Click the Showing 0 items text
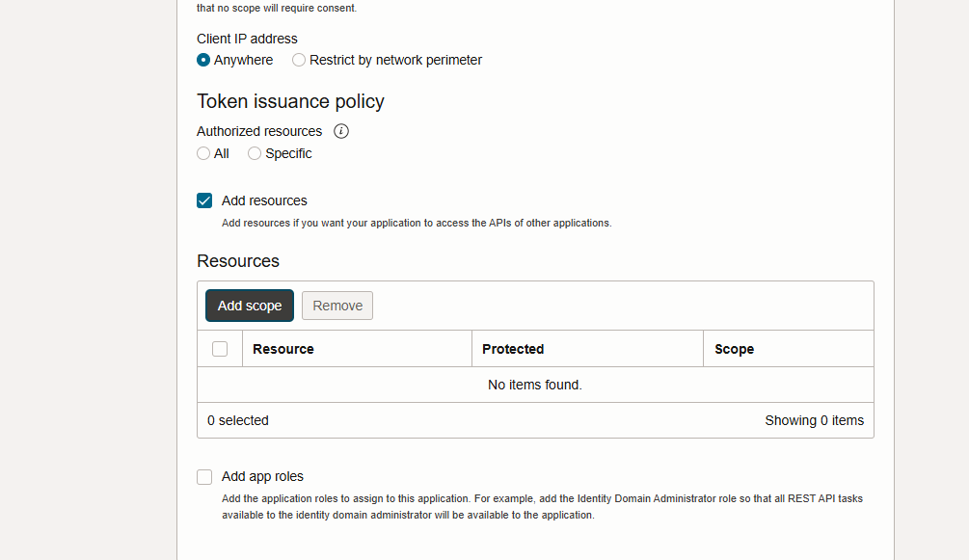 814,420
